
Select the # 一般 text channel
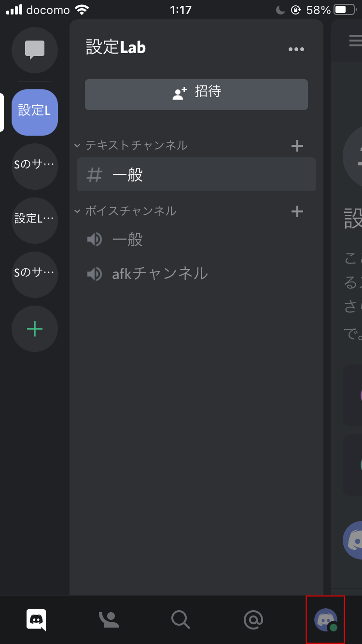point(196,174)
